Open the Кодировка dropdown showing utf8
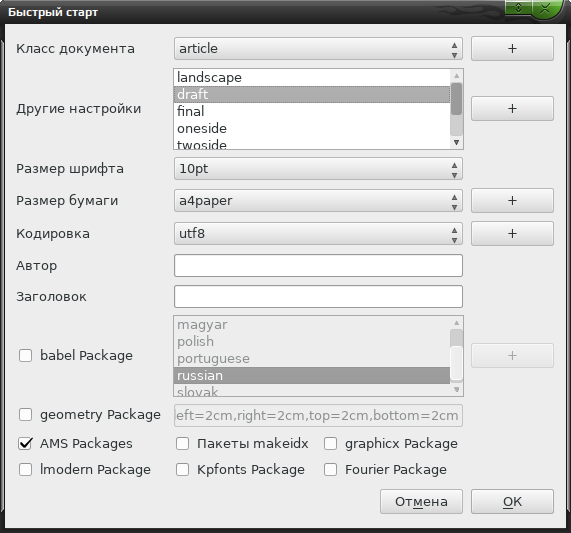 (x=318, y=233)
